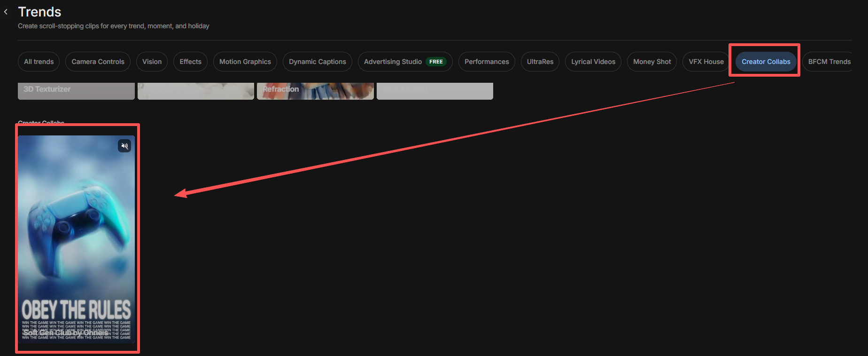Select the UltraRes category
Viewport: 868px width, 356px height.
pyautogui.click(x=540, y=62)
